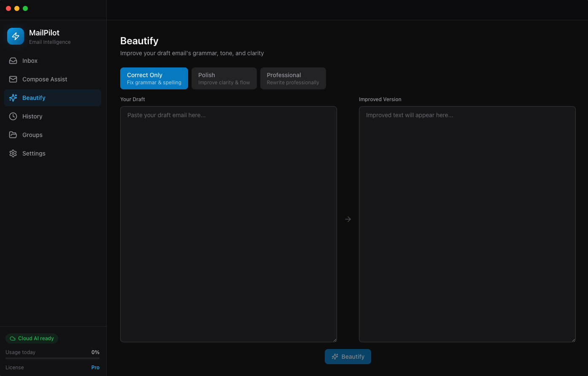Screen dimensions: 588x376
Task: Click the Usage today progress bar
Action: 52,358
